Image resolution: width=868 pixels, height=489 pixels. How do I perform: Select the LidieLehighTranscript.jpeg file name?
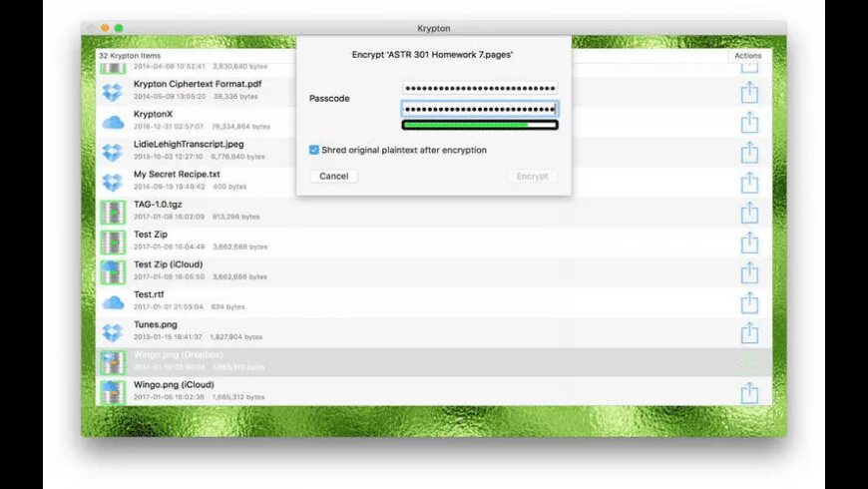click(189, 144)
